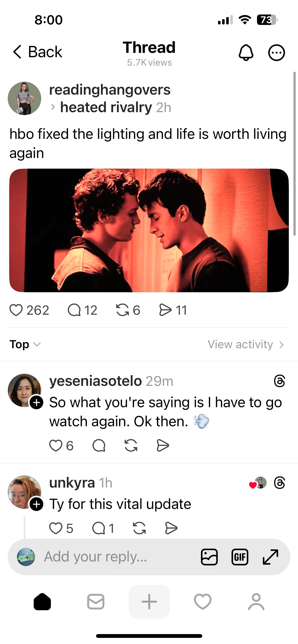The height and width of the screenshot is (644, 298).
Task: Open the more options ellipsis menu
Action: pyautogui.click(x=276, y=53)
